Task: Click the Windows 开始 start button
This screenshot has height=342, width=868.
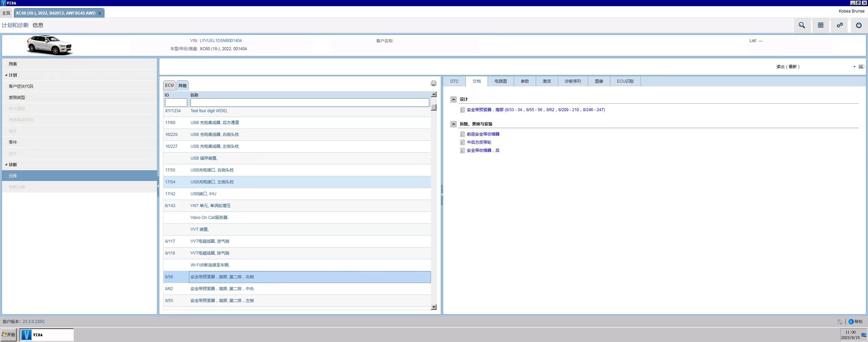Action: click(x=9, y=335)
